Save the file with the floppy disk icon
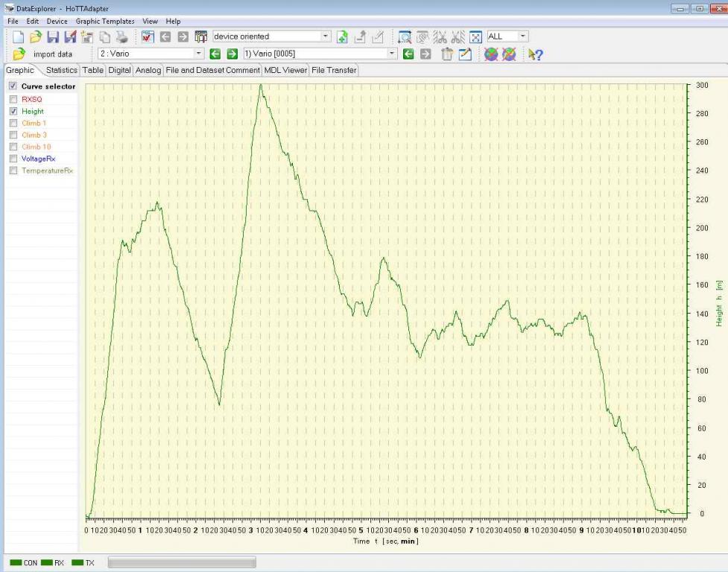The height and width of the screenshot is (572, 728). tap(53, 36)
